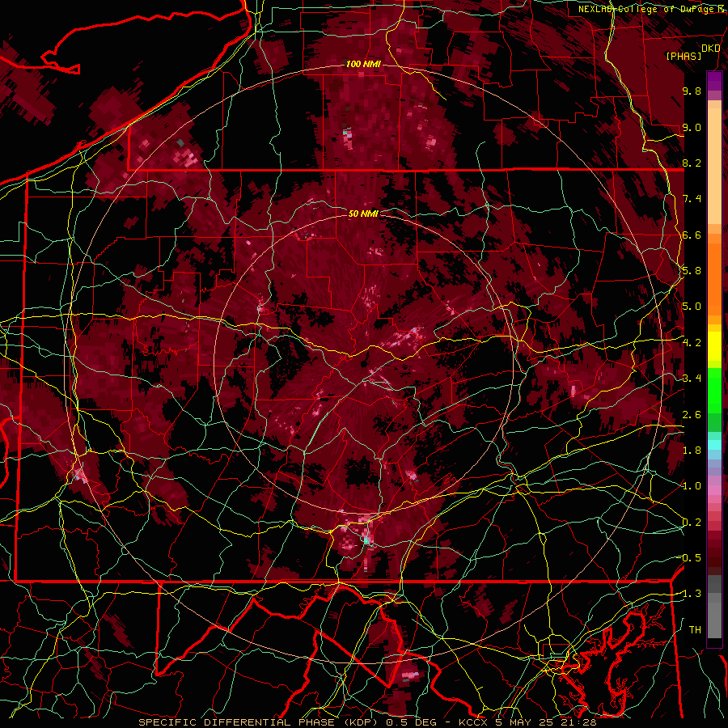The image size is (728, 728).
Task: Click the peach segment of the color bar
Action: click(714, 166)
